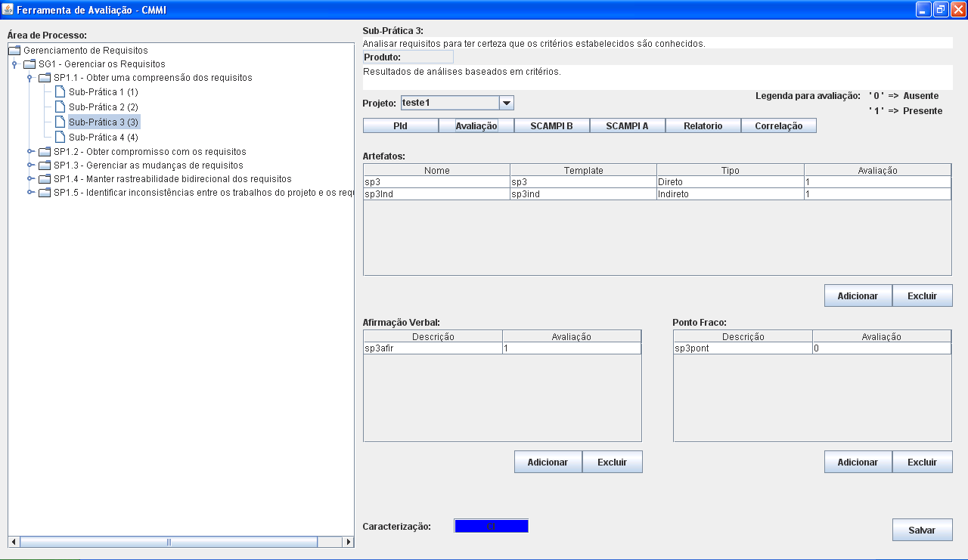This screenshot has width=968, height=560.
Task: Click Excluir under Afirmação Verbal
Action: 613,462
